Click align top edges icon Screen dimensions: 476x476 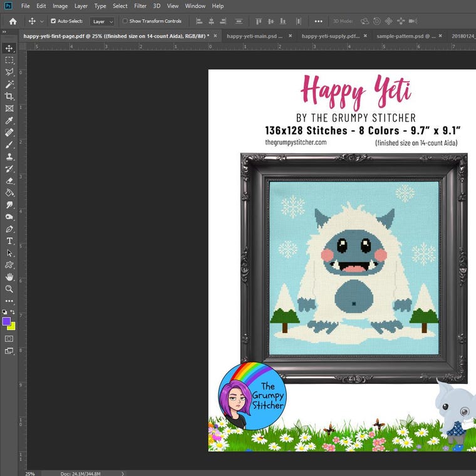coord(259,21)
